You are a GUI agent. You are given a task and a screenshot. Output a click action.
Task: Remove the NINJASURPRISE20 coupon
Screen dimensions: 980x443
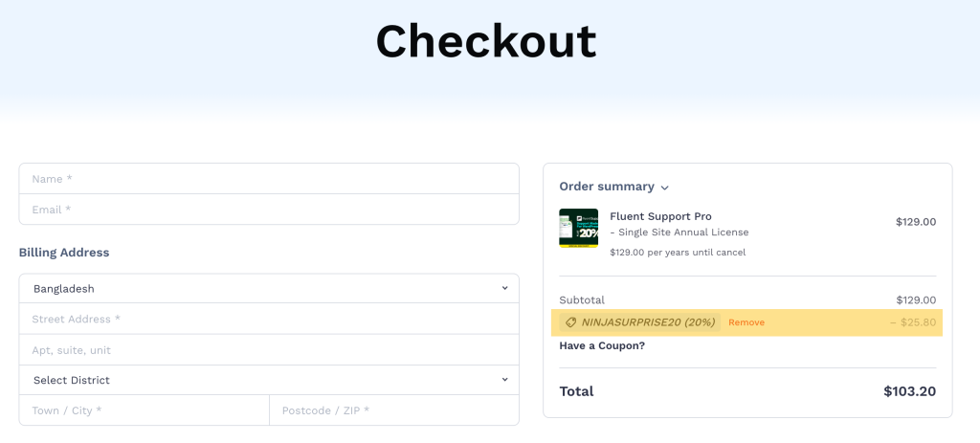[746, 322]
